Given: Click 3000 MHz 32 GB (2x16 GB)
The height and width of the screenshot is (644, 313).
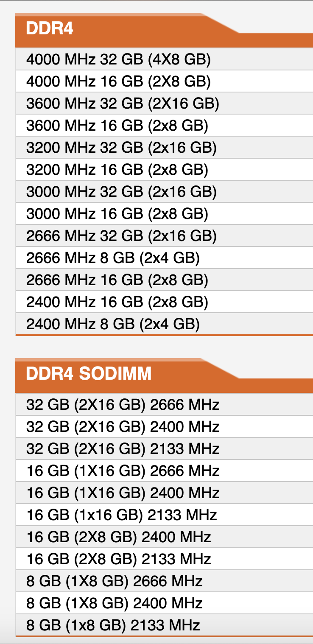Looking at the screenshot, I should 121,192.
